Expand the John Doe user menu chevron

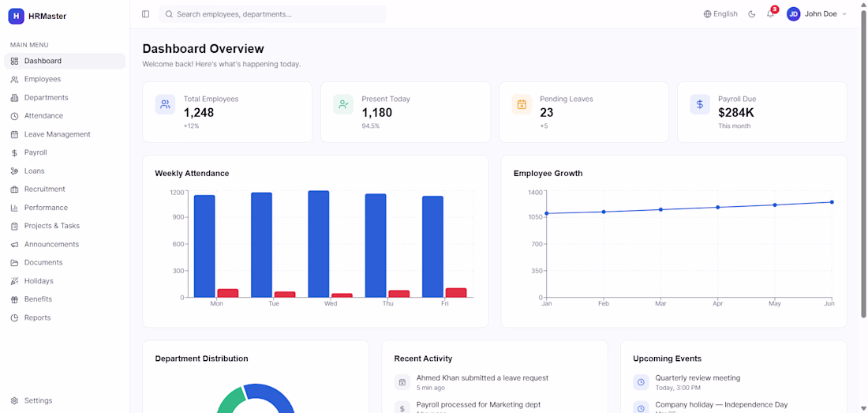pos(844,14)
